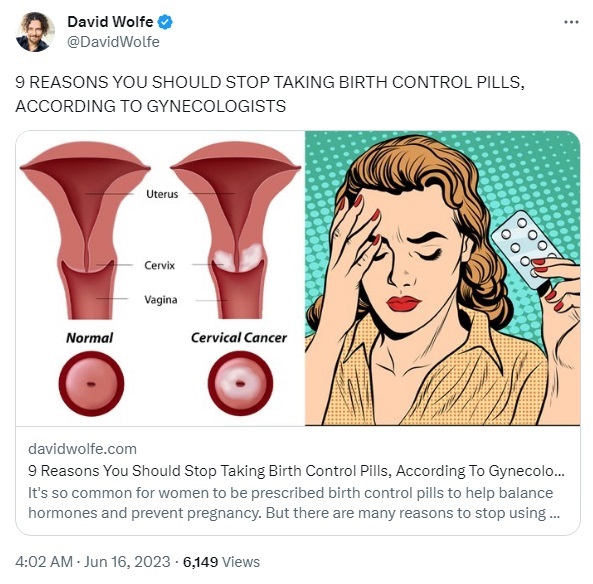
Task: Click the 4:02 AM timestamp
Action: pyautogui.click(x=44, y=562)
